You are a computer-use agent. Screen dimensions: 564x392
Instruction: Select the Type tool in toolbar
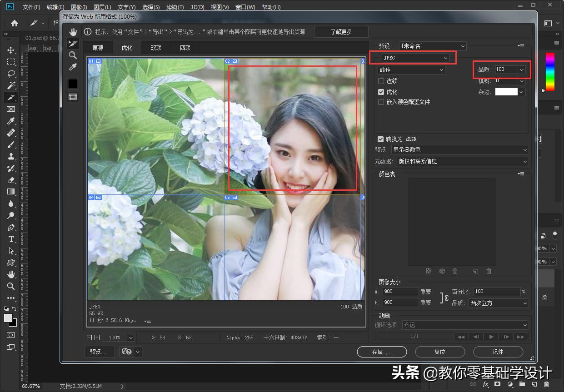[11, 239]
